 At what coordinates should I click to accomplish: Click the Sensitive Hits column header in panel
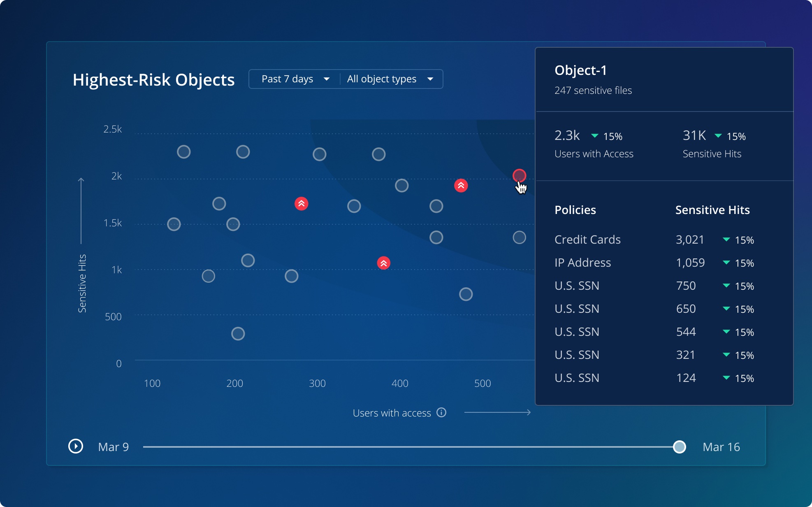tap(712, 210)
